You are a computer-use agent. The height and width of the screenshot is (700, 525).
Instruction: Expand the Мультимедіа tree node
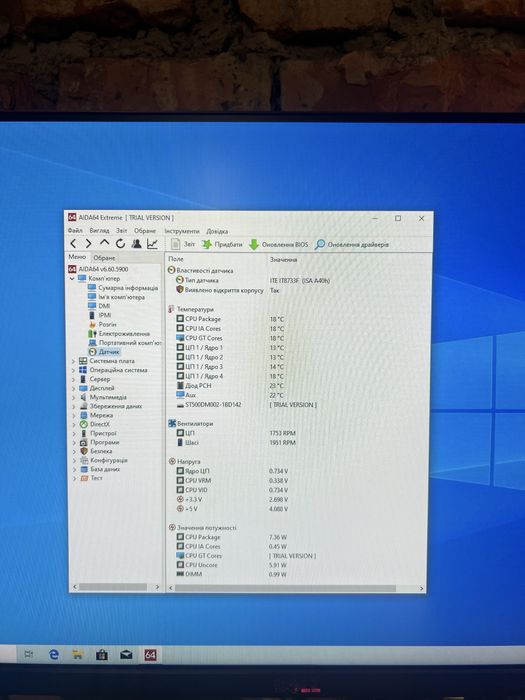click(x=74, y=397)
